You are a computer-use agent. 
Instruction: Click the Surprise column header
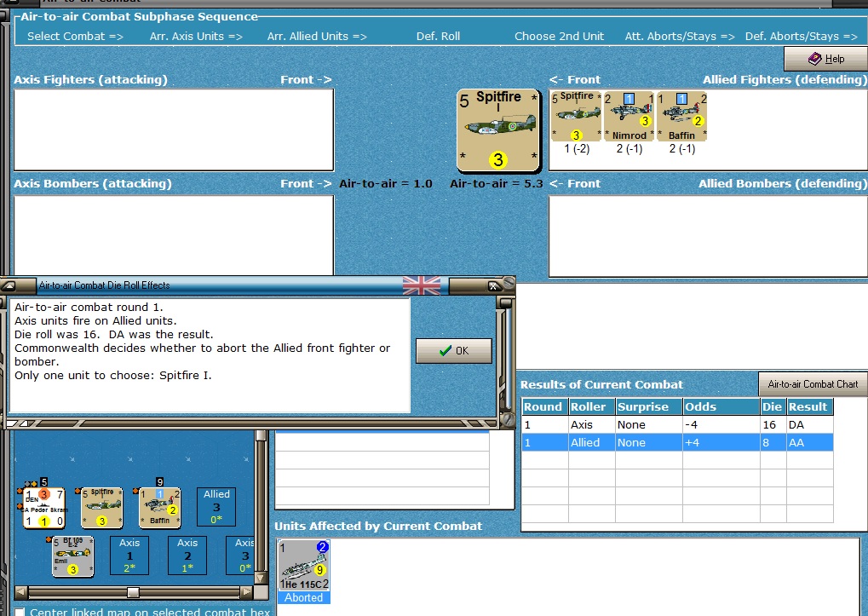pyautogui.click(x=649, y=406)
